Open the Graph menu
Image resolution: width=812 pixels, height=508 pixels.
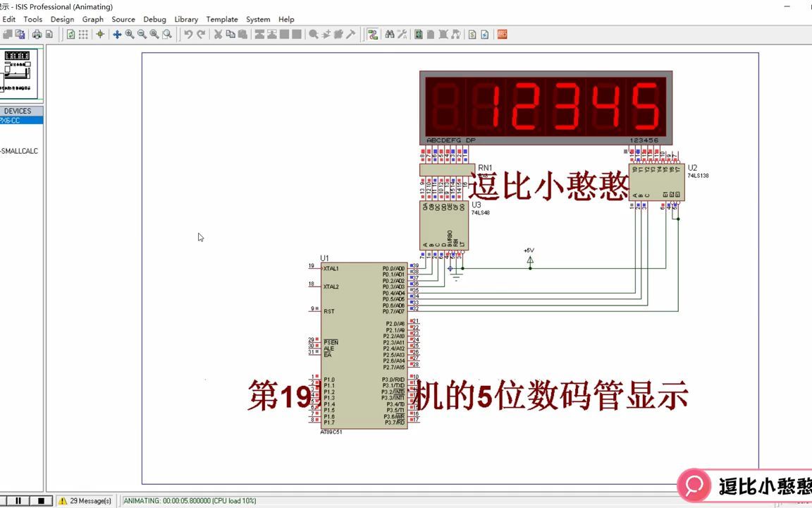tap(93, 19)
